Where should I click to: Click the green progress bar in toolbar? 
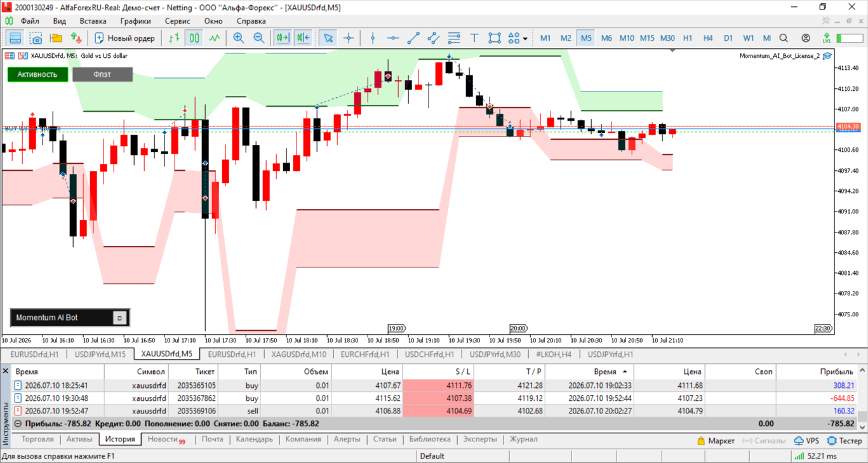[x=850, y=38]
